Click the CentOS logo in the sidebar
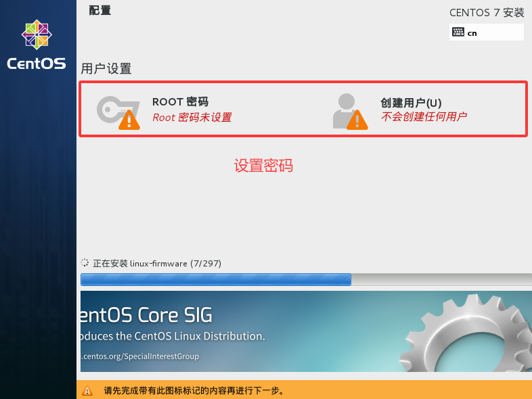Screen dimensions: 532x399 click(x=37, y=45)
